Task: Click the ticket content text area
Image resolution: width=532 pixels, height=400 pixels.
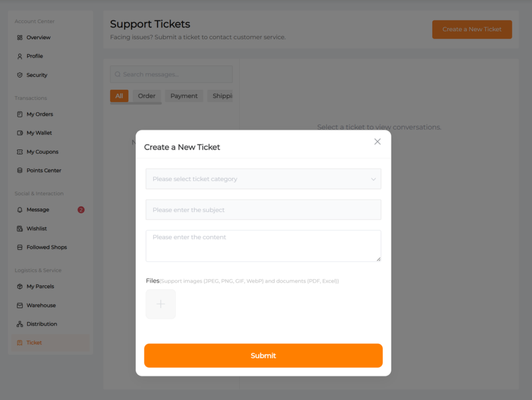Action: click(263, 246)
